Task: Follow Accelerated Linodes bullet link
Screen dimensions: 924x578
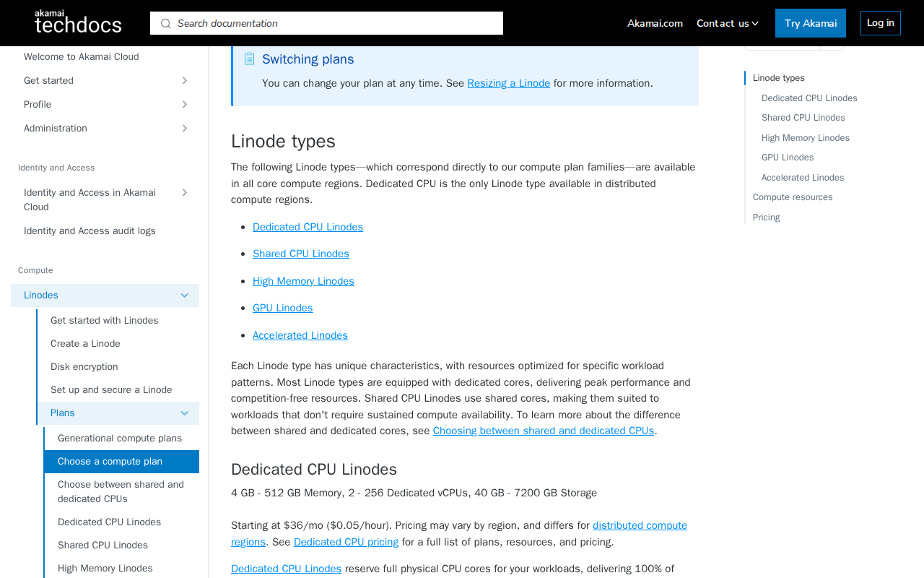Action: point(300,335)
